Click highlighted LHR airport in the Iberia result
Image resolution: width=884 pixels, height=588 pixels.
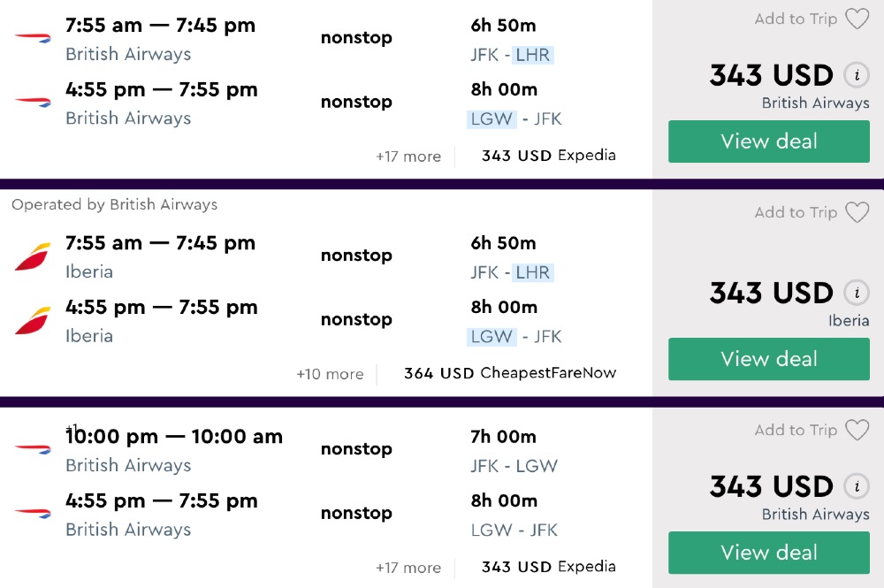pyautogui.click(x=533, y=272)
